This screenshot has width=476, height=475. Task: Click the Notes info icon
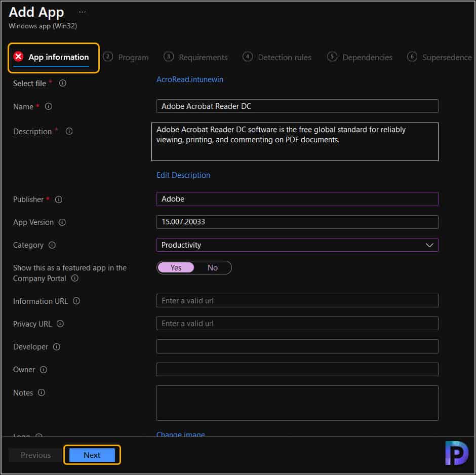[x=42, y=392]
